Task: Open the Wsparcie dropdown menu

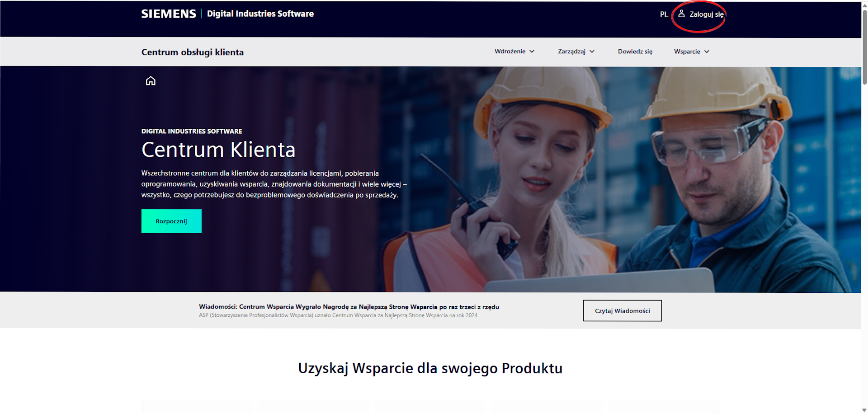Action: [x=692, y=52]
